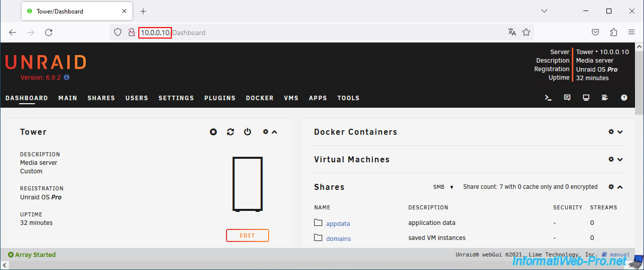
Task: Open the Docker menu tab
Action: click(x=260, y=98)
